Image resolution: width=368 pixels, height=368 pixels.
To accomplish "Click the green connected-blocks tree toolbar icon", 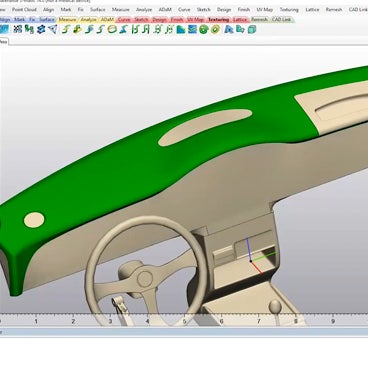I will (29, 29).
